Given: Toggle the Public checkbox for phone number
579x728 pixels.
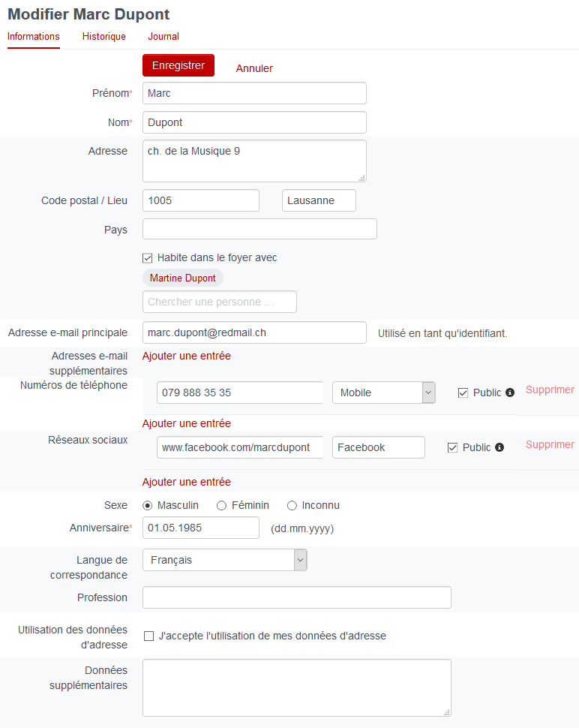Looking at the screenshot, I should click(x=463, y=393).
